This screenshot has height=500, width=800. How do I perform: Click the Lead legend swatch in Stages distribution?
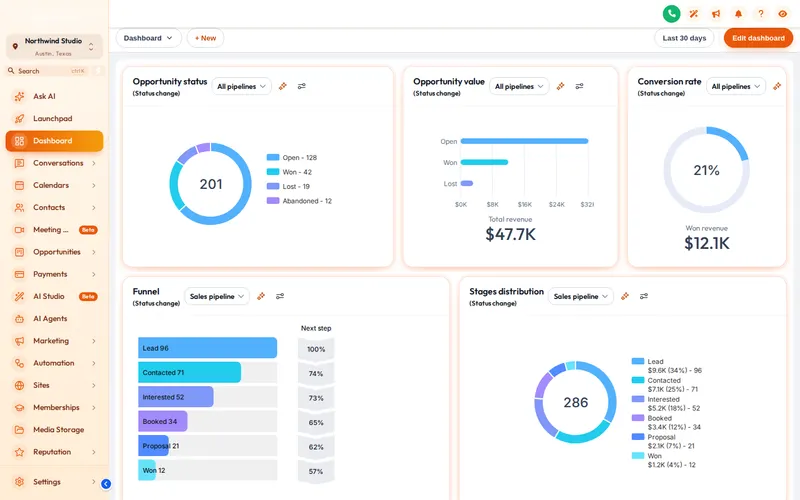coord(638,361)
